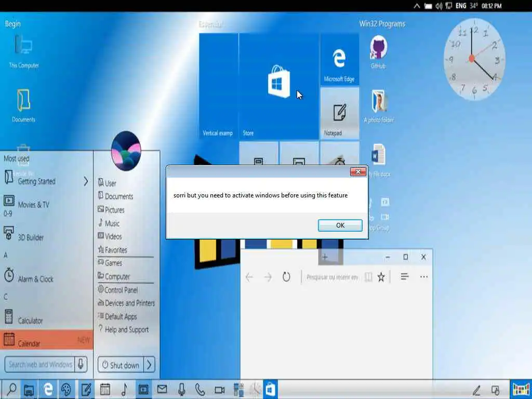The width and height of the screenshot is (532, 399).
Task: Open A photo folder icon
Action: 379,106
